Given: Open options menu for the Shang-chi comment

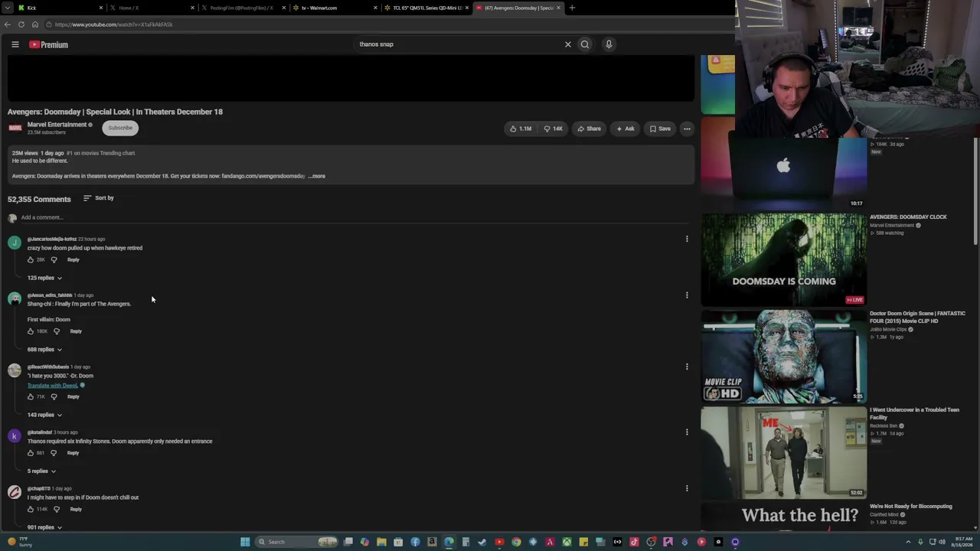Looking at the screenshot, I should pos(687,295).
